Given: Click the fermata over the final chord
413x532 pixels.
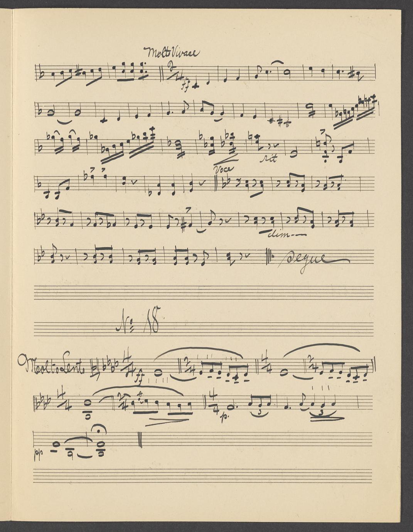Looking at the screenshot, I should point(102,428).
